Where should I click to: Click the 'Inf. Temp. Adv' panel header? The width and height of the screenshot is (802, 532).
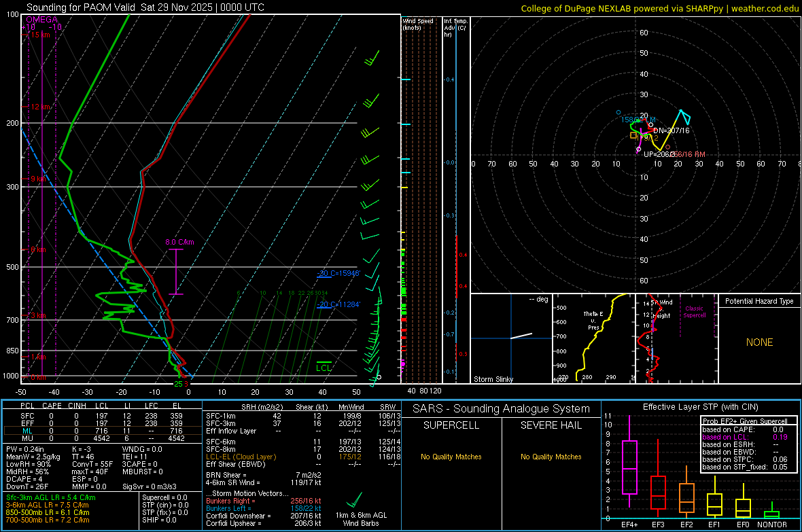coord(456,28)
